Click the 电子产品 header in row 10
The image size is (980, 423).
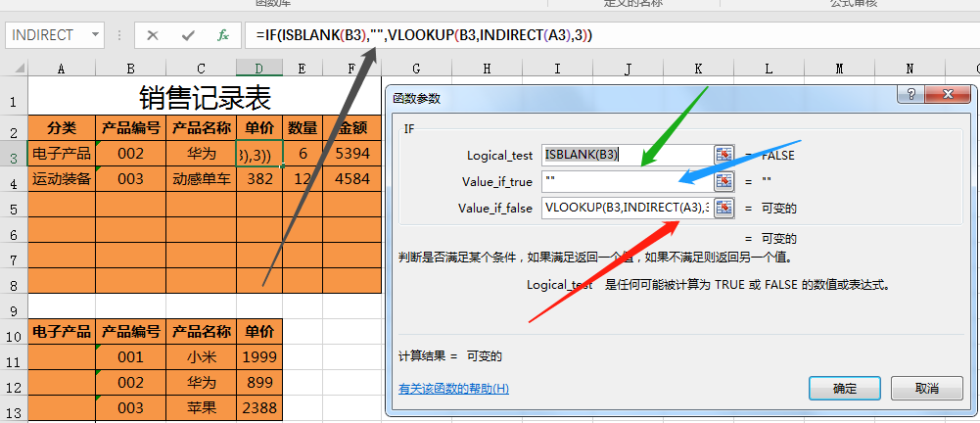coord(62,331)
